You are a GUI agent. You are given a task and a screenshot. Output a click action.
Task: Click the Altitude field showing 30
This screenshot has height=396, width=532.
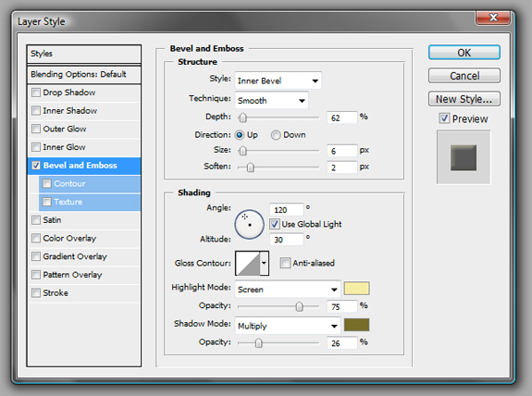(287, 240)
